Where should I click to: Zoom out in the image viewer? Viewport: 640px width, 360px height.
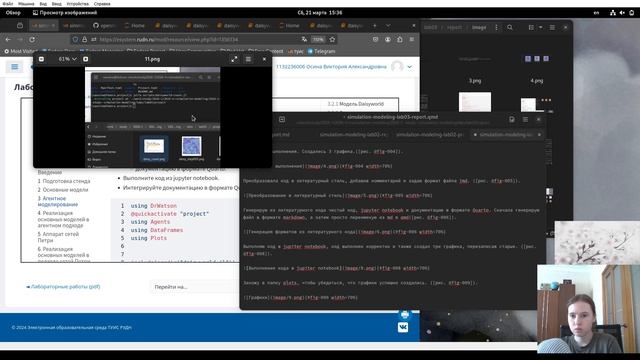click(41, 59)
